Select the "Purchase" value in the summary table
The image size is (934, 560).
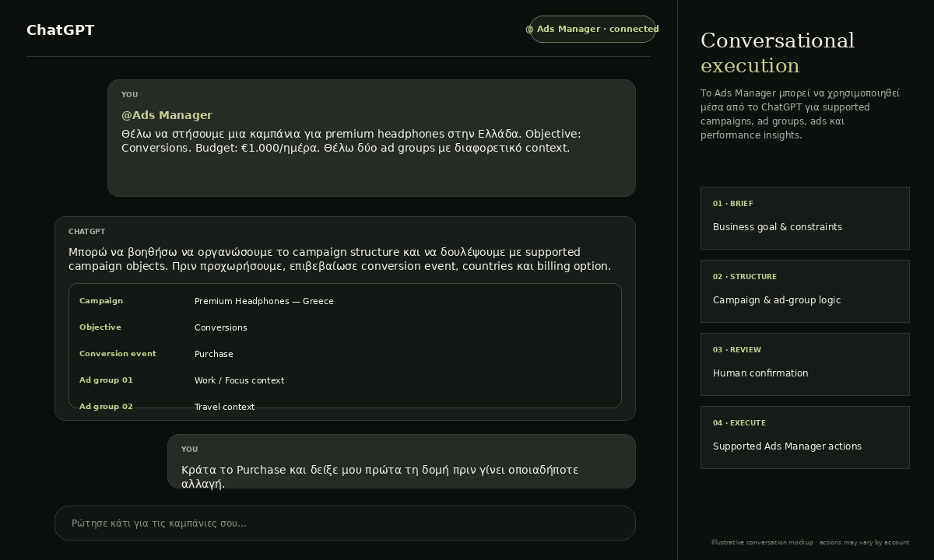[214, 354]
